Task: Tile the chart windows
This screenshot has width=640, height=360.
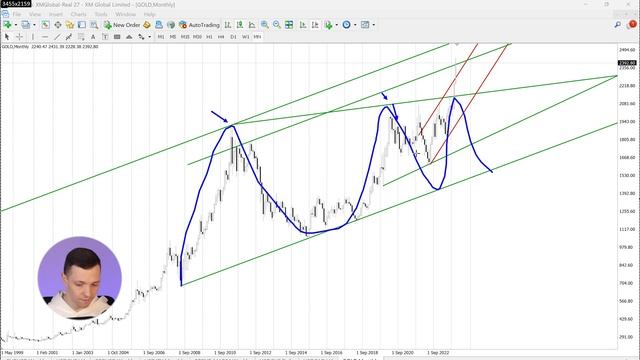Action: click(289, 25)
